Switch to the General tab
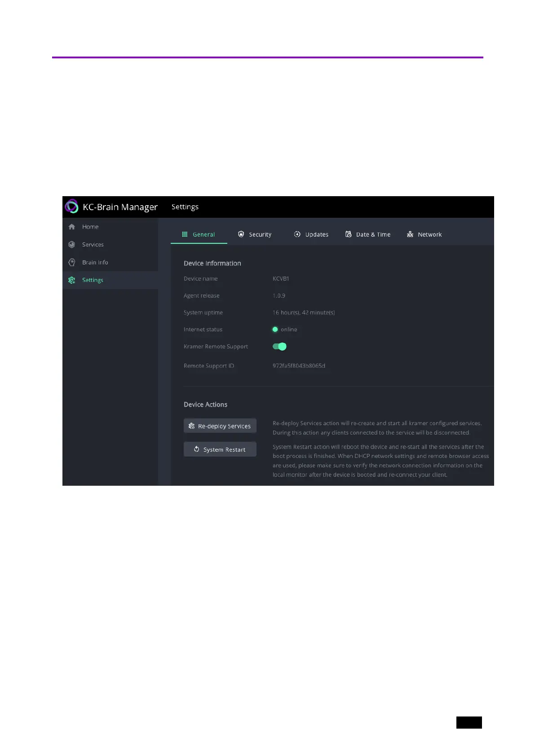This screenshot has width=535, height=756. [199, 234]
